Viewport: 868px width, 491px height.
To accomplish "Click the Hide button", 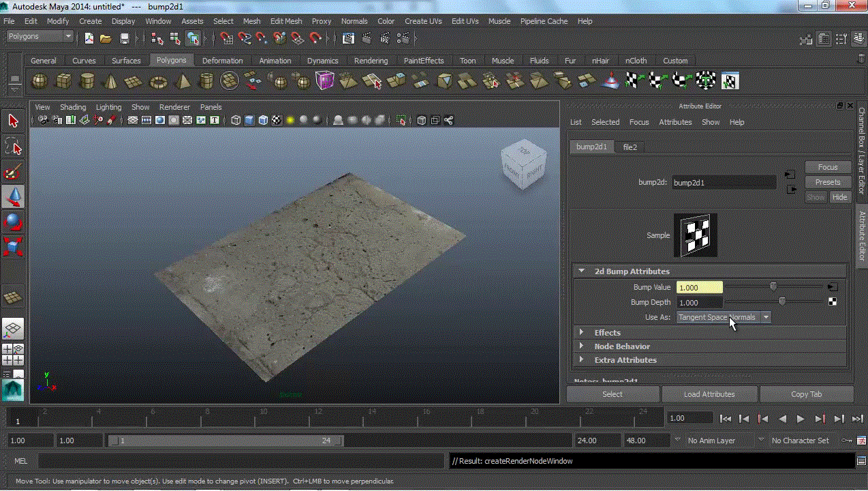I will 839,197.
